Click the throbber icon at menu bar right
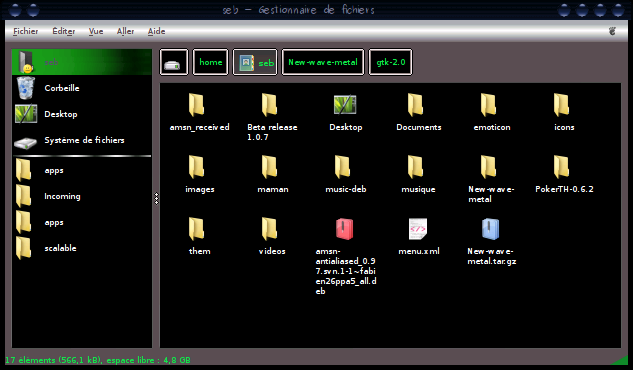Viewport: 633px width, 370px height. pos(612,31)
